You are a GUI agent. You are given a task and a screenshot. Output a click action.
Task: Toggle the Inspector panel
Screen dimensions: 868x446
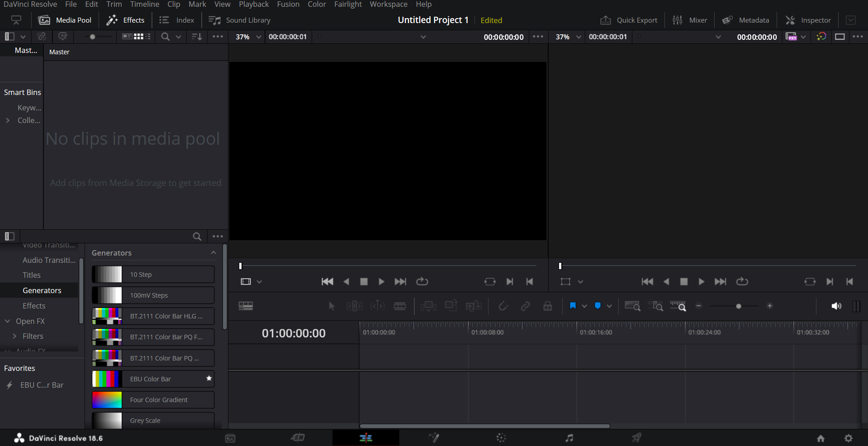point(808,20)
